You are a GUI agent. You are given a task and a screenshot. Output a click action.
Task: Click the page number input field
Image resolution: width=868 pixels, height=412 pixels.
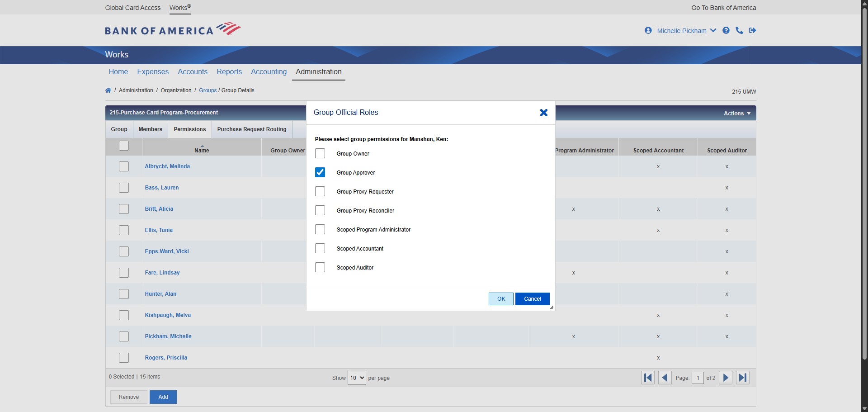point(698,378)
